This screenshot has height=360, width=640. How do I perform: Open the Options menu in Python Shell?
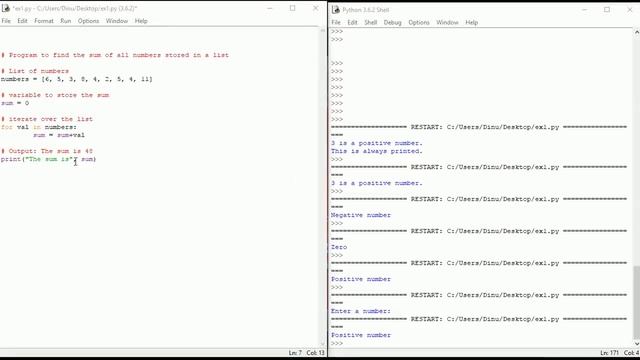[419, 22]
